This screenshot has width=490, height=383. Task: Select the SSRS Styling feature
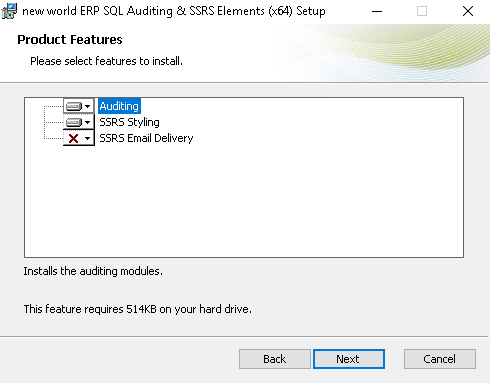click(129, 122)
